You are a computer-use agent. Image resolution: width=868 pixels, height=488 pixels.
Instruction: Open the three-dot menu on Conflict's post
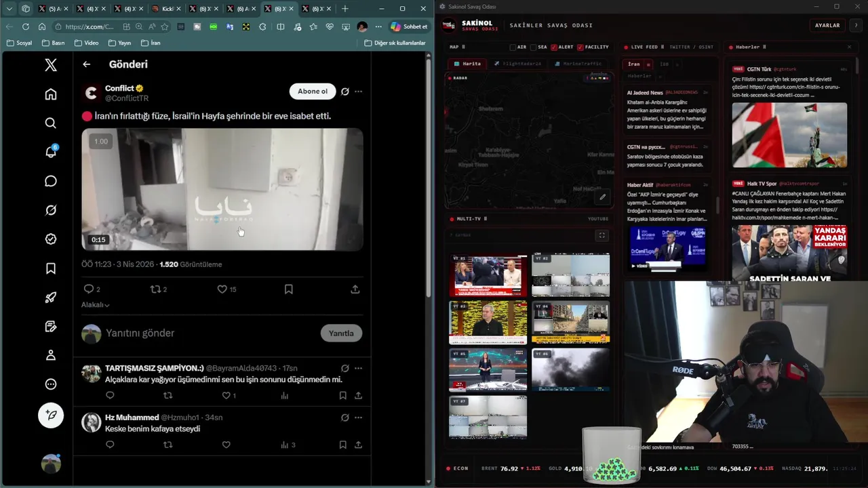point(358,91)
